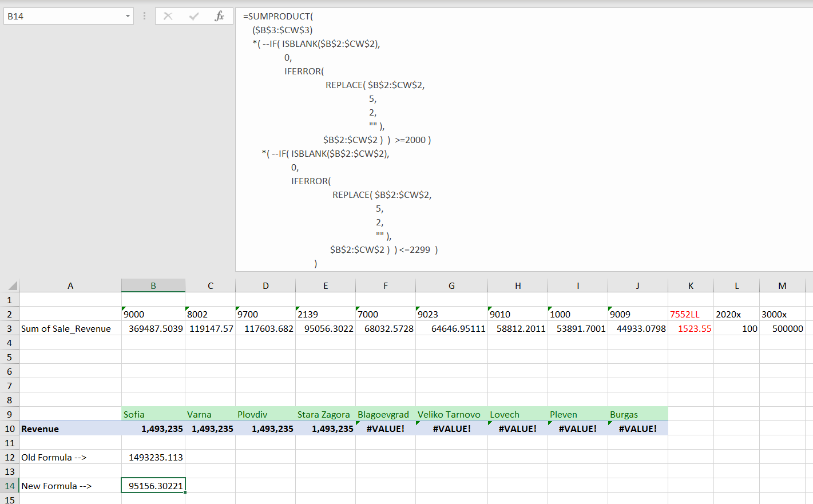
Task: Select column I header
Action: pyautogui.click(x=578, y=285)
